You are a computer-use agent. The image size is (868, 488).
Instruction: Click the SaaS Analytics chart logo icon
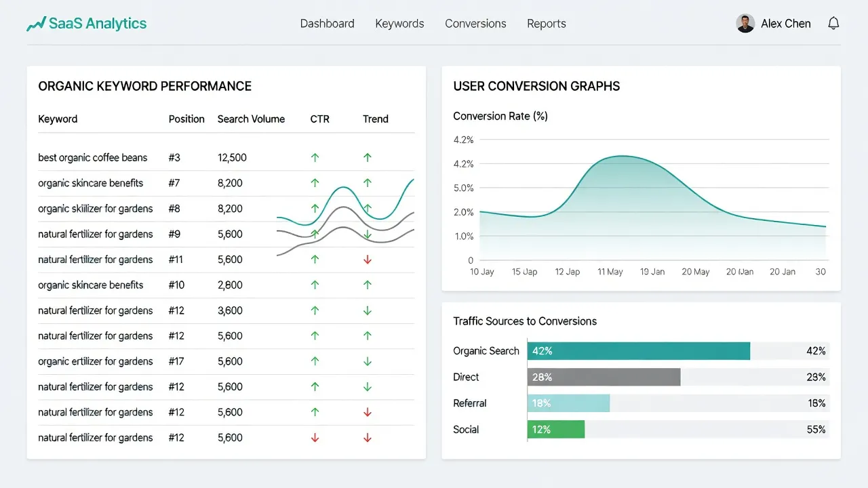pyautogui.click(x=36, y=24)
